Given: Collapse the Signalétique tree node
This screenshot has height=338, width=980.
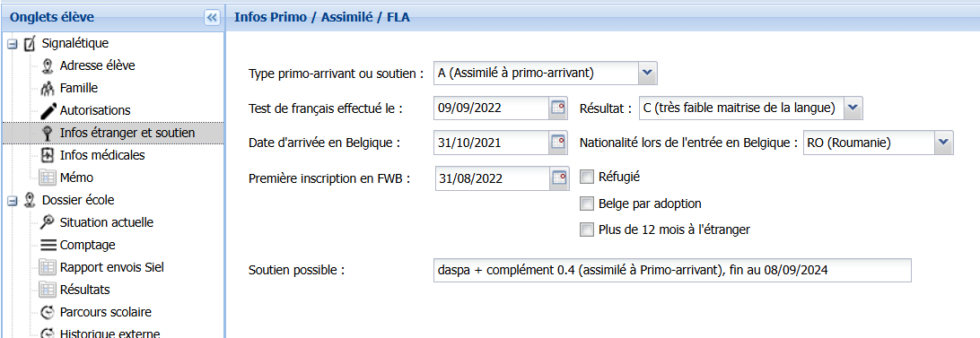Looking at the screenshot, I should point(13,44).
